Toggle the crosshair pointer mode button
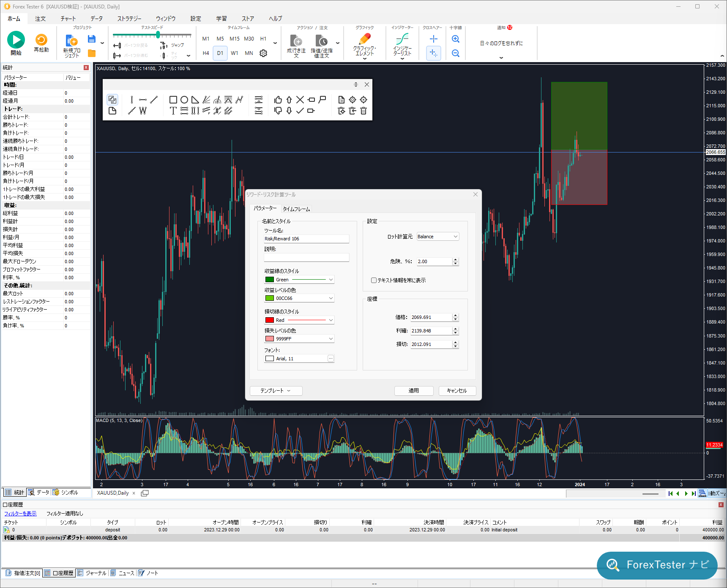 point(434,53)
